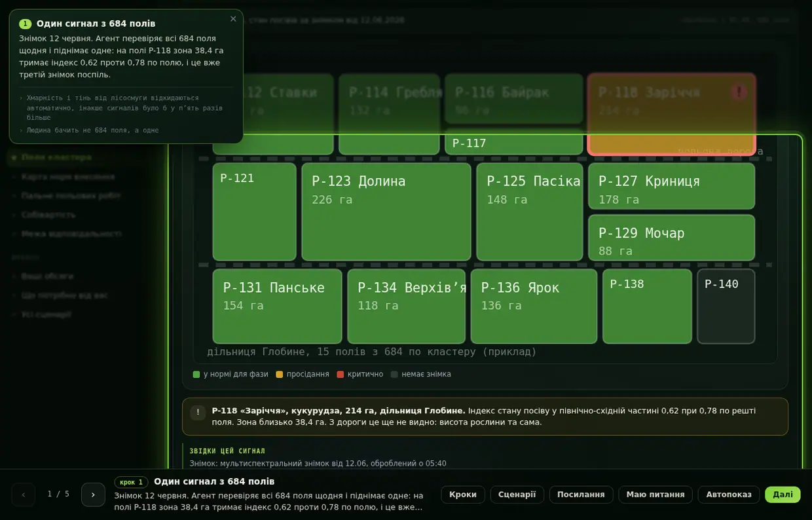This screenshot has height=520, width=812.
Task: Select field tile P-117
Action: pyautogui.click(x=514, y=143)
